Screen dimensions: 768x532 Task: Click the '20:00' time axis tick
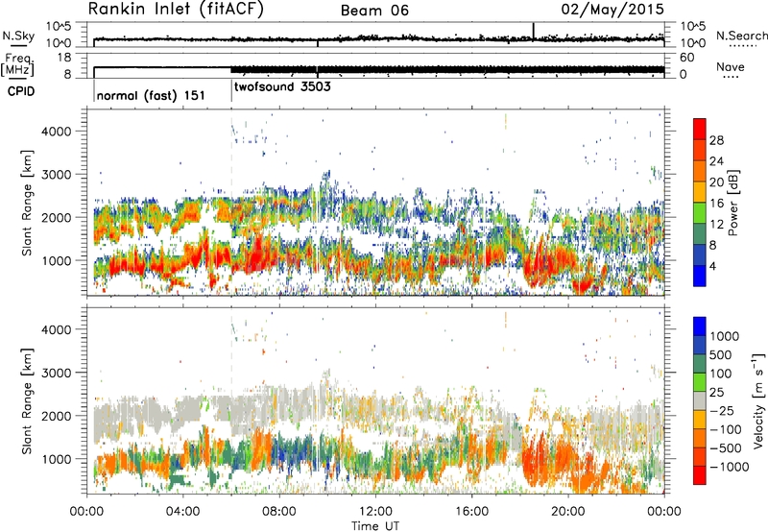click(x=568, y=512)
